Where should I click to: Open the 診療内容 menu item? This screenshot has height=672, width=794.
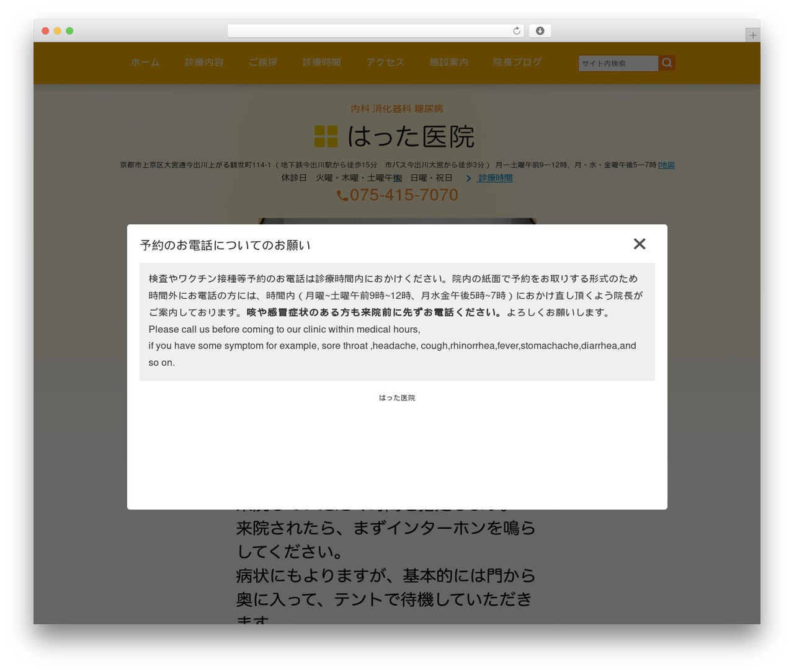pos(204,63)
